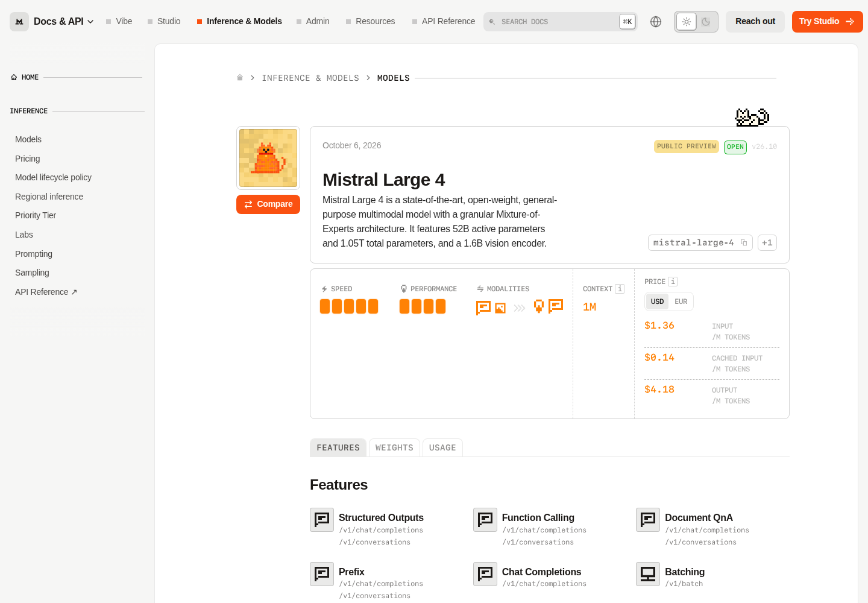The height and width of the screenshot is (603, 868).
Task: Click the pixel cat icon above card
Action: (752, 117)
